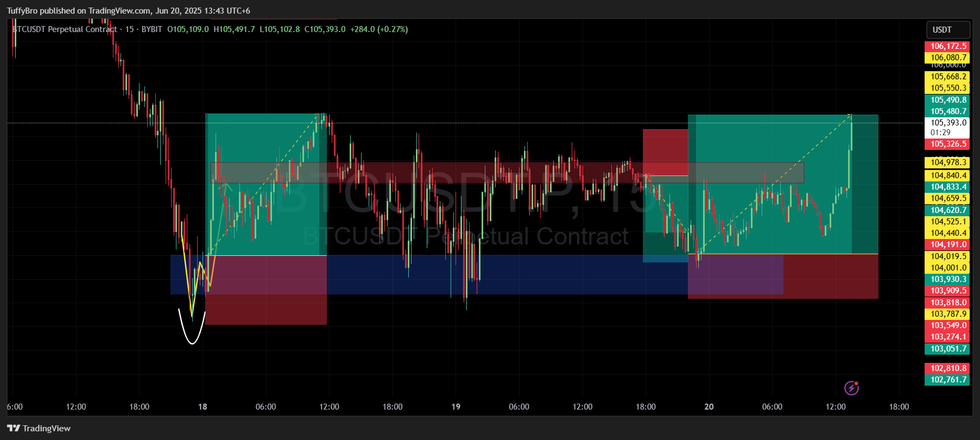Click the high value H105,491.7
The width and height of the screenshot is (980, 440).
pyautogui.click(x=234, y=29)
